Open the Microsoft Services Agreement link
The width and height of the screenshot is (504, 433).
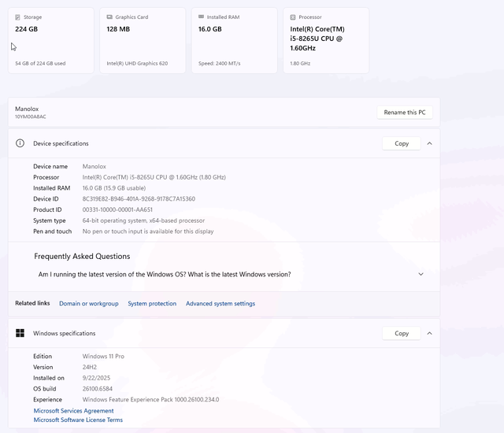point(73,410)
